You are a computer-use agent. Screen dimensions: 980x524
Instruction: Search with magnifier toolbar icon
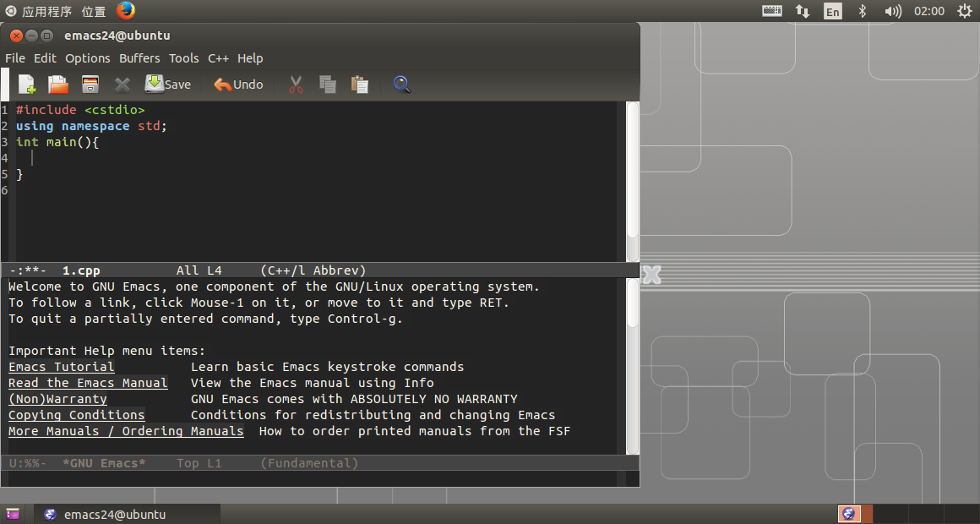[401, 85]
